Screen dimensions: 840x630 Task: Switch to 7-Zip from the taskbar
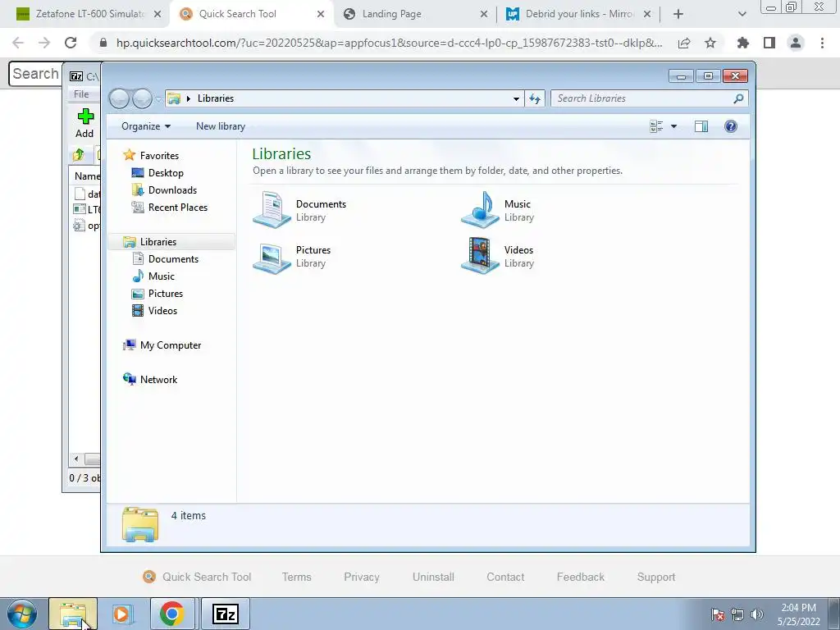coord(225,614)
